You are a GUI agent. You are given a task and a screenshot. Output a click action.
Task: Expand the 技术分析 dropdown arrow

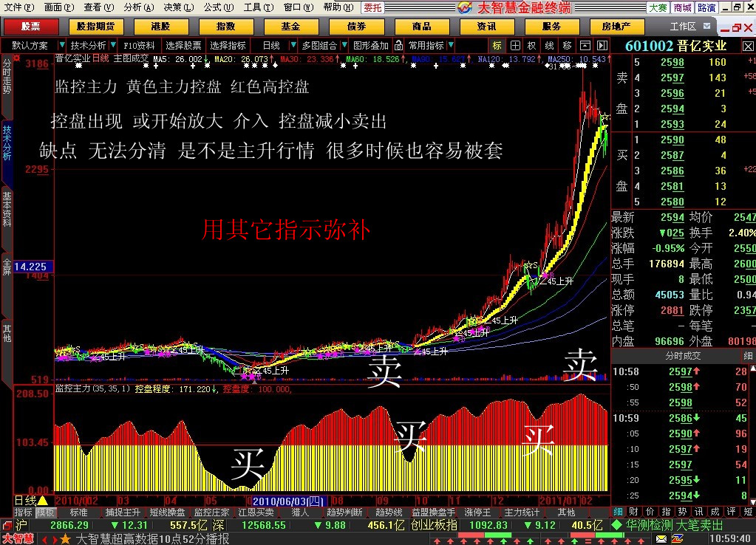point(113,45)
